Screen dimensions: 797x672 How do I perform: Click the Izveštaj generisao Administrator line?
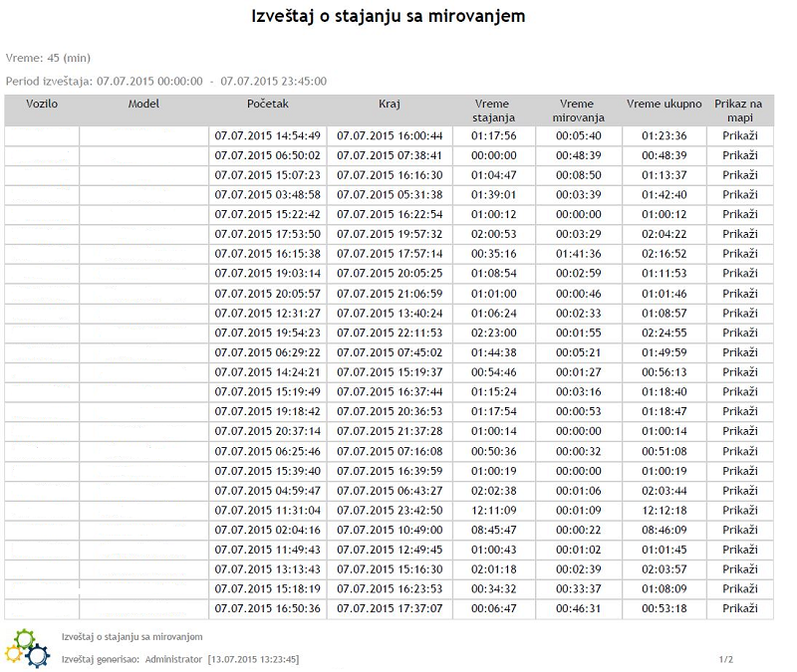point(180,659)
